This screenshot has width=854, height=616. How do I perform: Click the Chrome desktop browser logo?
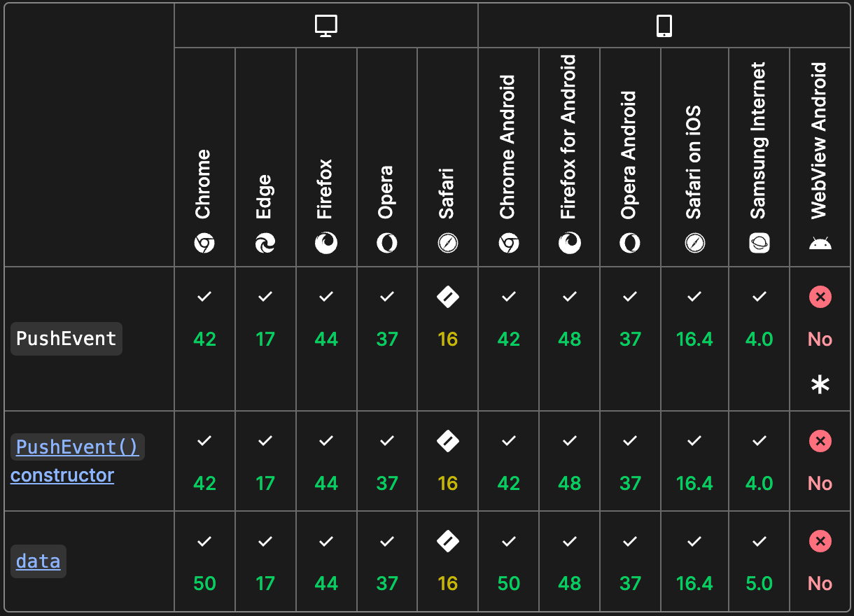click(x=204, y=243)
